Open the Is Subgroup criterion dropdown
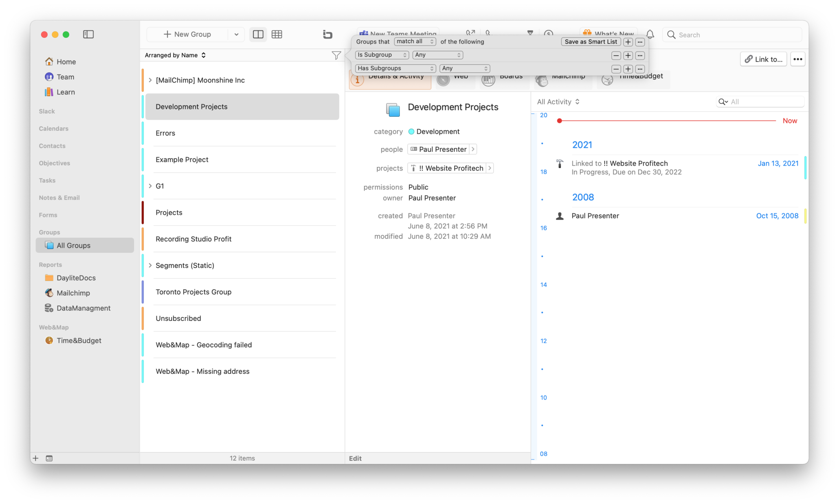 382,55
